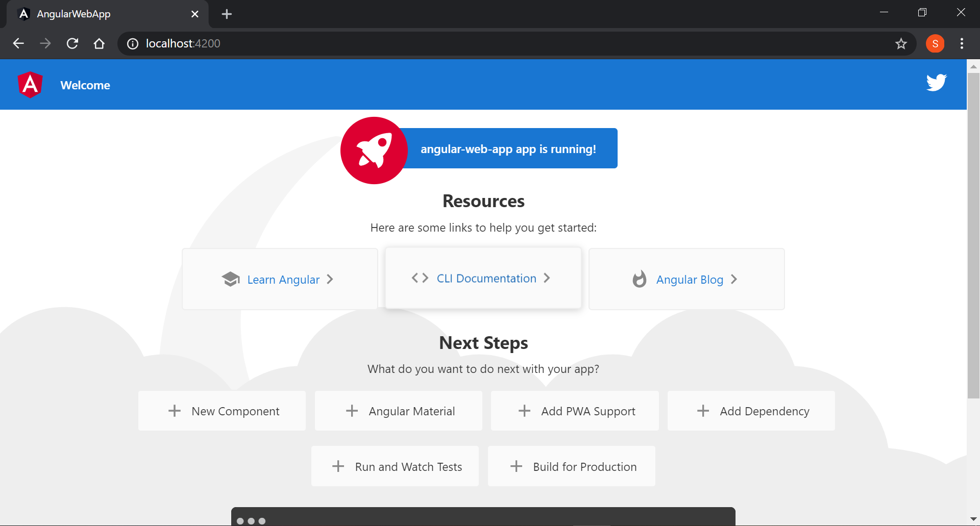The image size is (980, 526).
Task: Click the Welcome link in the blue header
Action: point(85,85)
